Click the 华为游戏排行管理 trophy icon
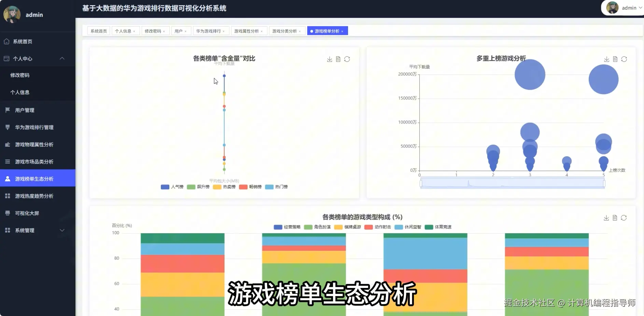Image resolution: width=644 pixels, height=316 pixels. (x=8, y=127)
